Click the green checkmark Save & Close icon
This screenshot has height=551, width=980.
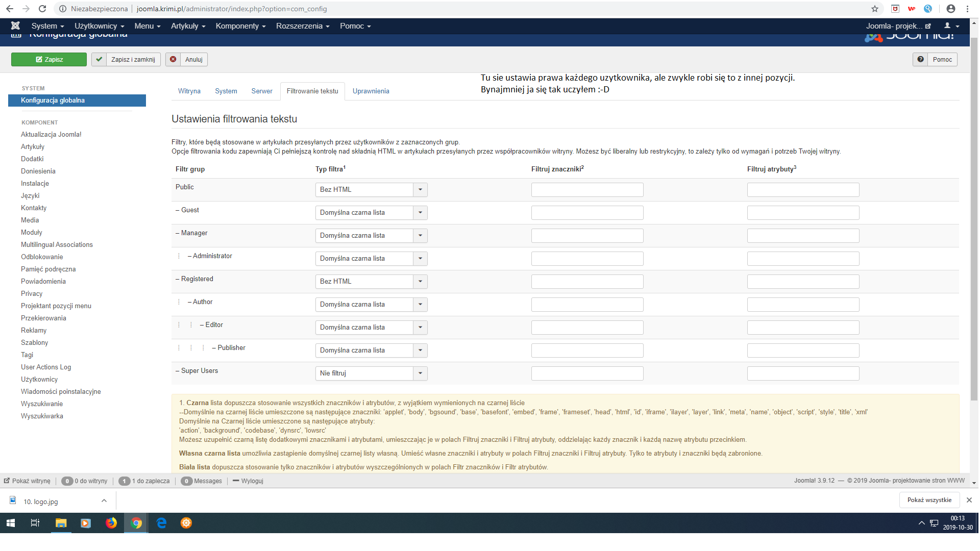click(x=99, y=59)
